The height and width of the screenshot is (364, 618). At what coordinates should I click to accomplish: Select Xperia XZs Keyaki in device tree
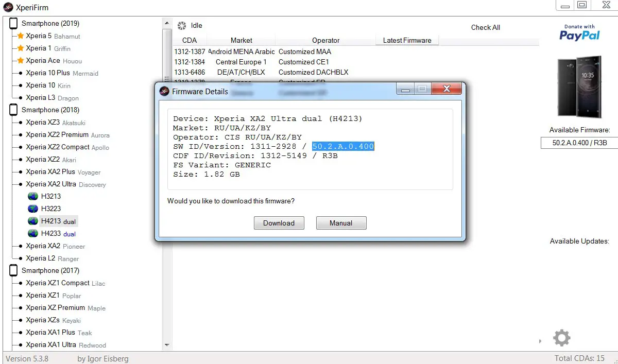pos(54,320)
